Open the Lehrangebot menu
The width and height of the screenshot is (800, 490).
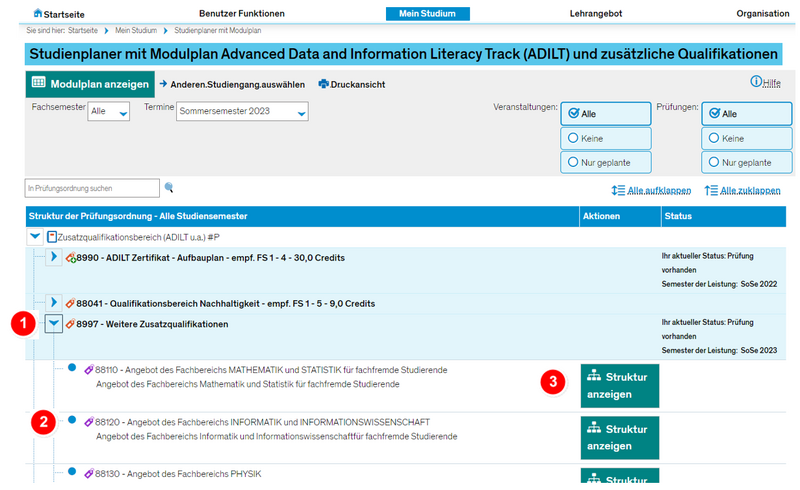point(596,14)
